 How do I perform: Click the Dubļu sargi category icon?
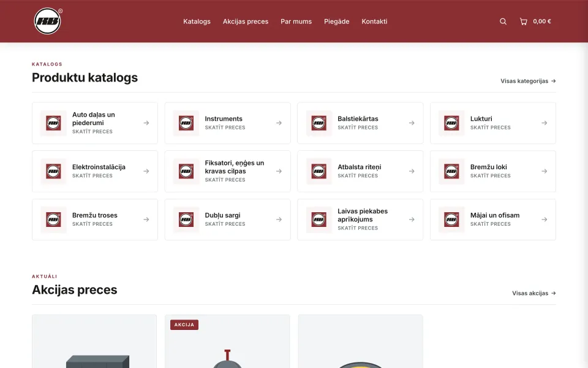186,220
